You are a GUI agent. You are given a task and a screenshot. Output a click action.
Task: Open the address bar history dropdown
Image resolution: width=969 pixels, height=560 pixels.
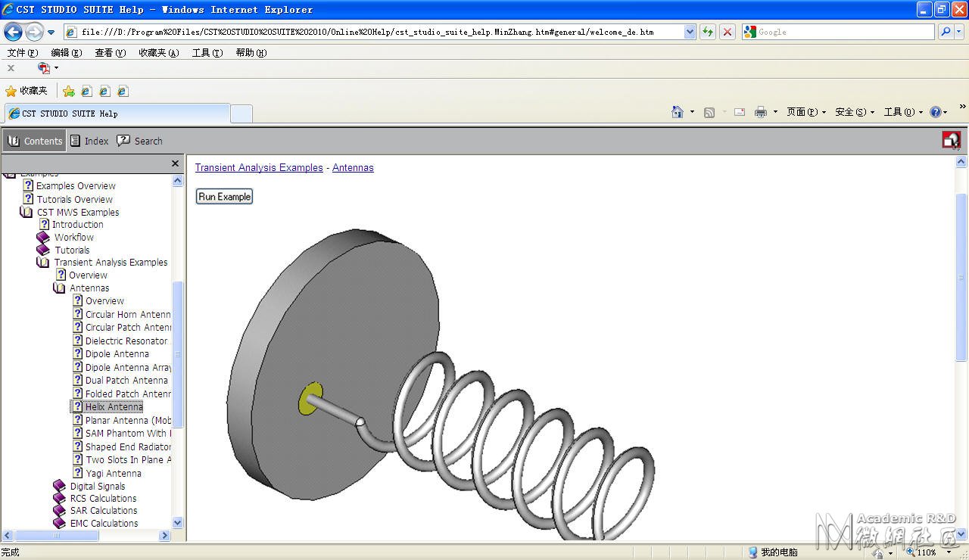[x=690, y=32]
